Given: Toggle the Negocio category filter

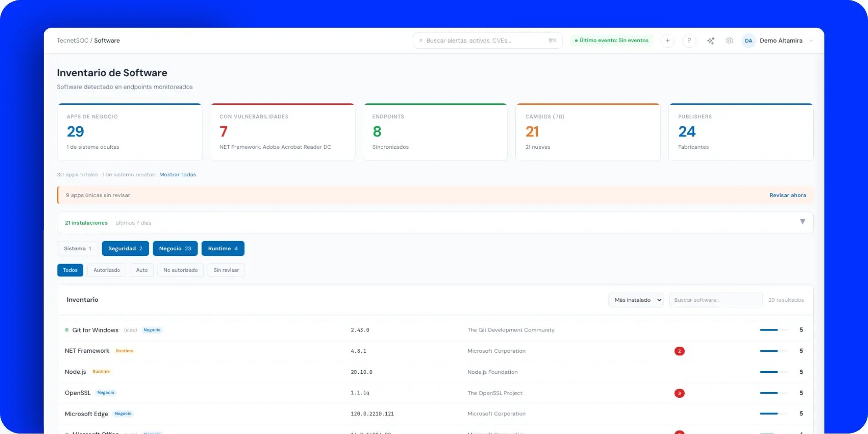Looking at the screenshot, I should (175, 248).
